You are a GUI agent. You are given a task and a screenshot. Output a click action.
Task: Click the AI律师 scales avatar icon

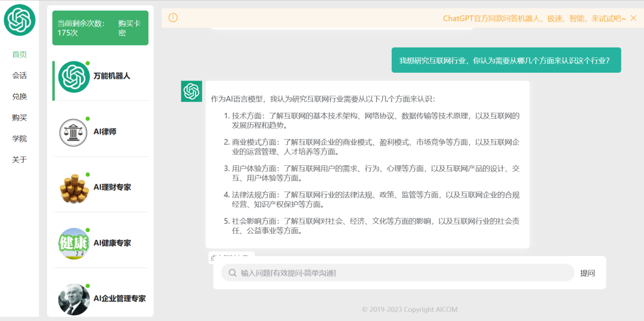74,132
